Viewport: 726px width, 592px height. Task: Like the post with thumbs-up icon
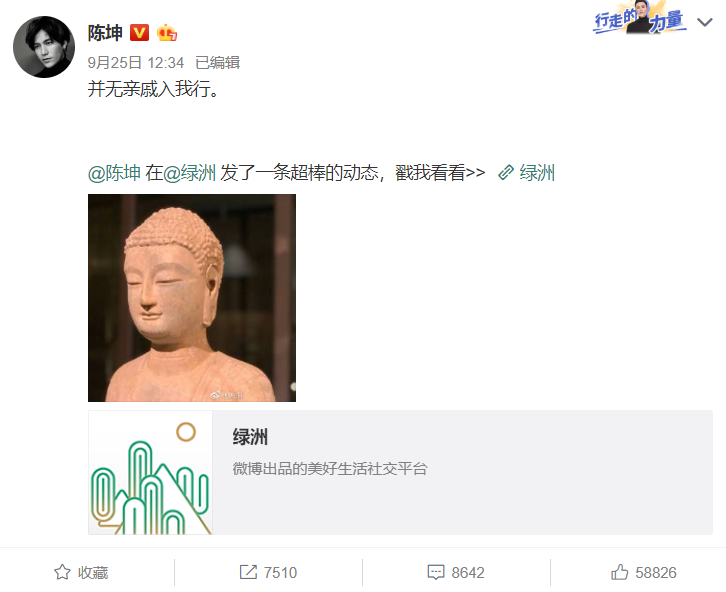(x=620, y=573)
